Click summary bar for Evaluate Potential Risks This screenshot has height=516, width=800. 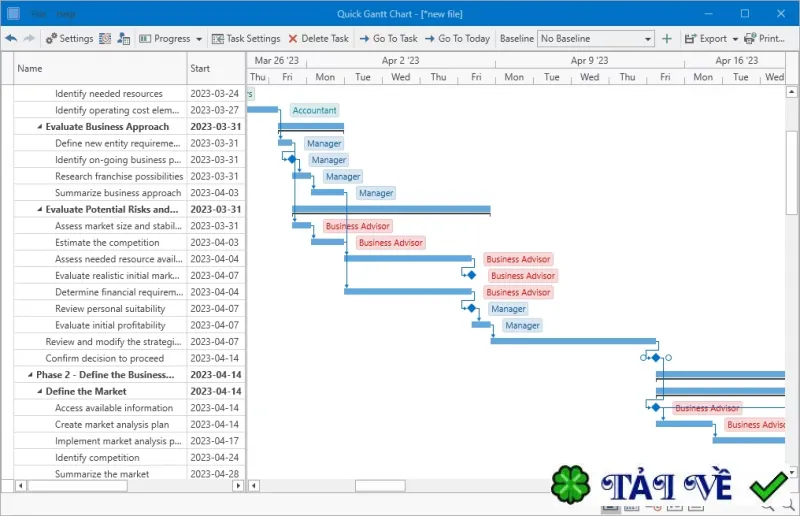coord(391,210)
